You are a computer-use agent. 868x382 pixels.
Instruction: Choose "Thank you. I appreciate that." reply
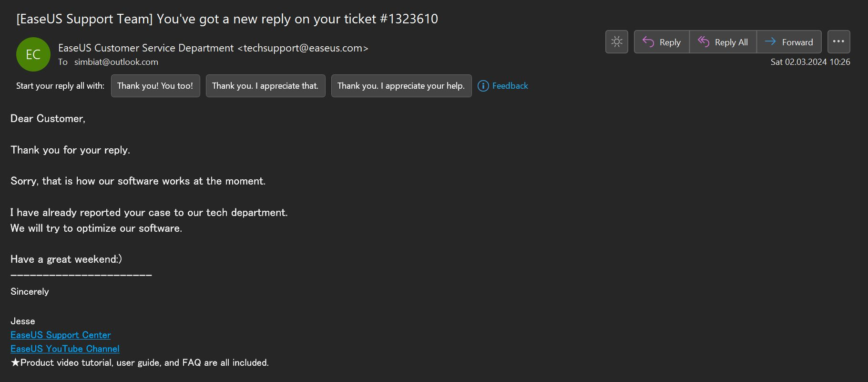pos(266,86)
